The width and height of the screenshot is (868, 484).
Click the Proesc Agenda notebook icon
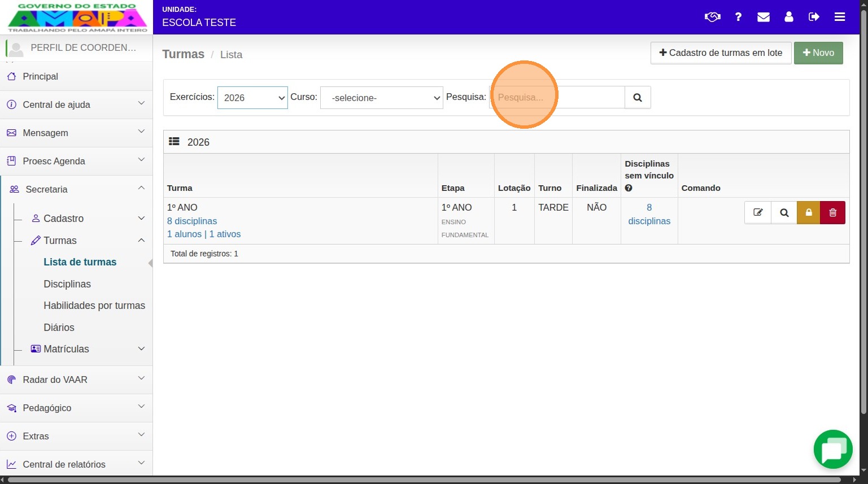[11, 161]
